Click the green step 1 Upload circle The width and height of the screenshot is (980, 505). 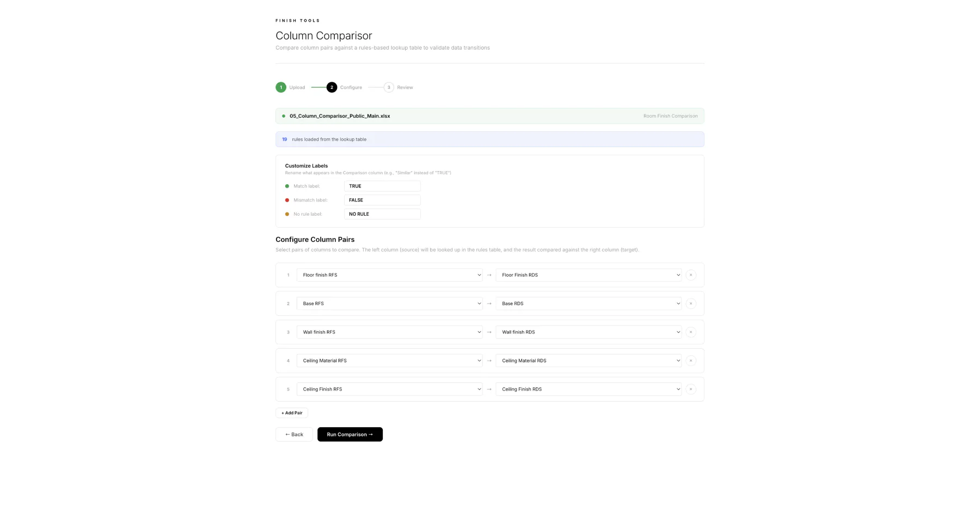point(281,87)
